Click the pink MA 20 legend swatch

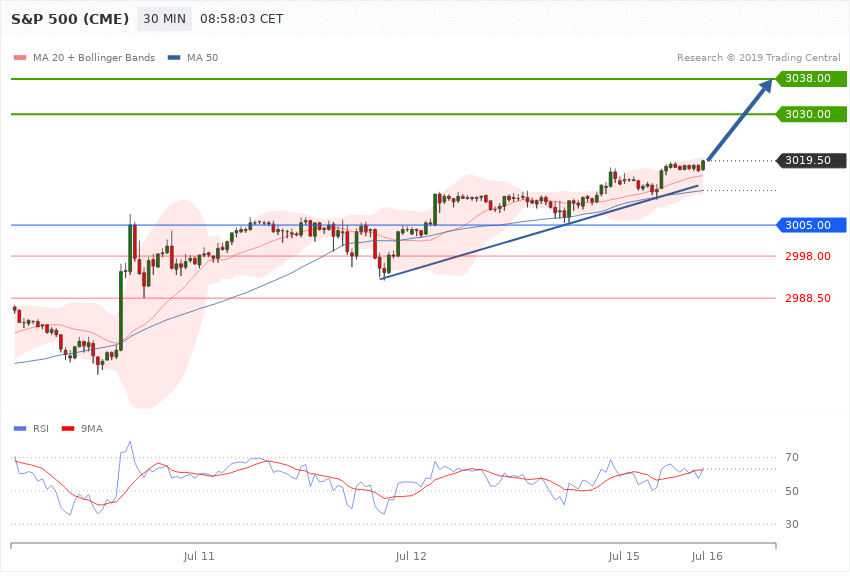pos(20,57)
